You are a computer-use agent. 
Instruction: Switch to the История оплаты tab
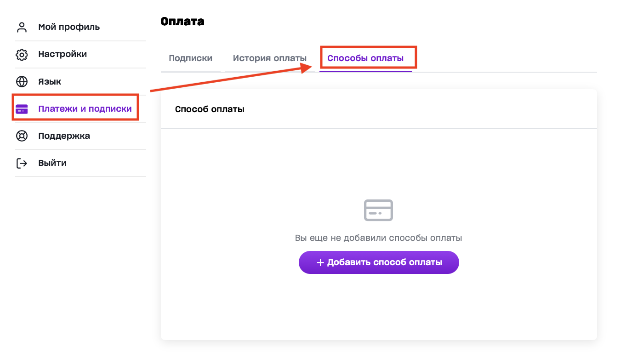coord(269,58)
